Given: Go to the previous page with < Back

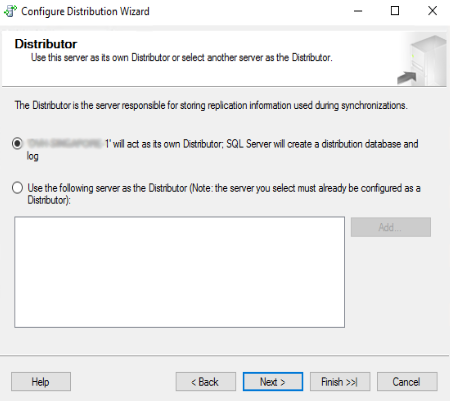Looking at the screenshot, I should click(x=206, y=382).
